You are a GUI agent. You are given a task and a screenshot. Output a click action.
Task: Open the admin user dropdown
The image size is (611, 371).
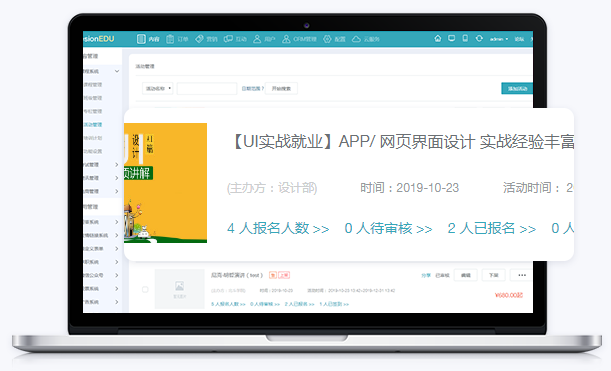click(x=499, y=39)
